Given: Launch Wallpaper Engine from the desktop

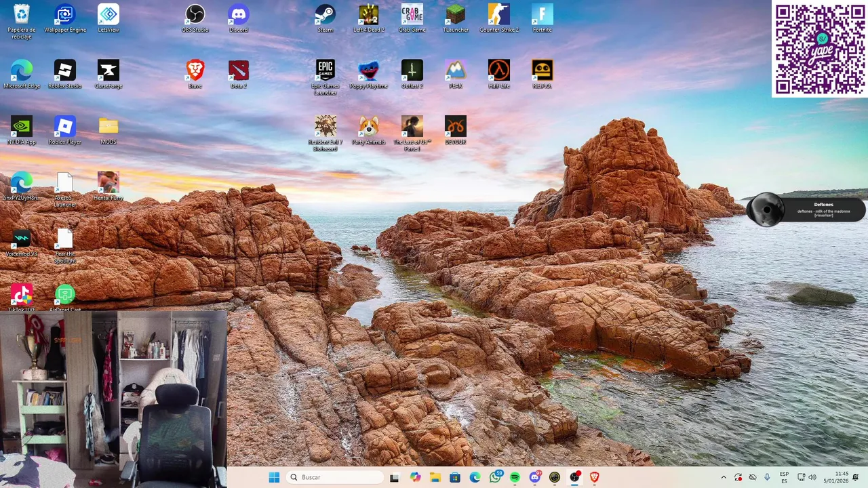Looking at the screenshot, I should 65,18.
